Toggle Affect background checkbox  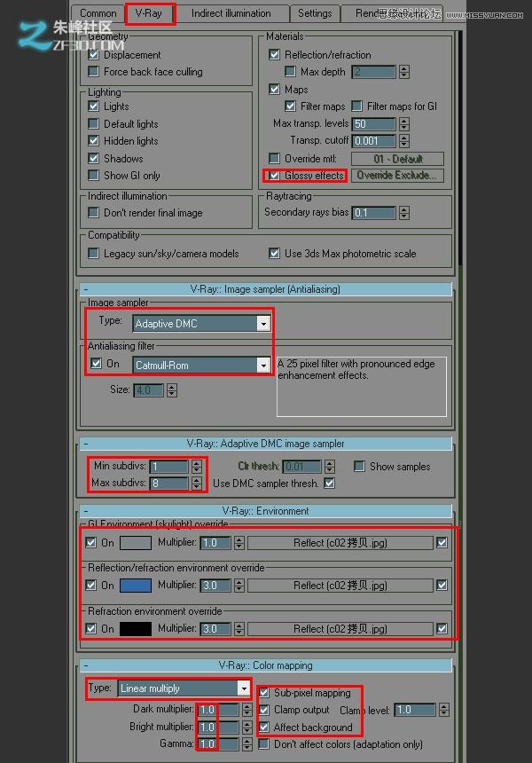coord(263,727)
